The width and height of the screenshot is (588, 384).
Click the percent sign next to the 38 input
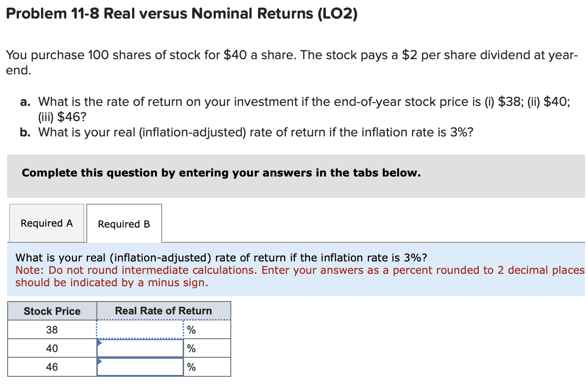(x=190, y=329)
